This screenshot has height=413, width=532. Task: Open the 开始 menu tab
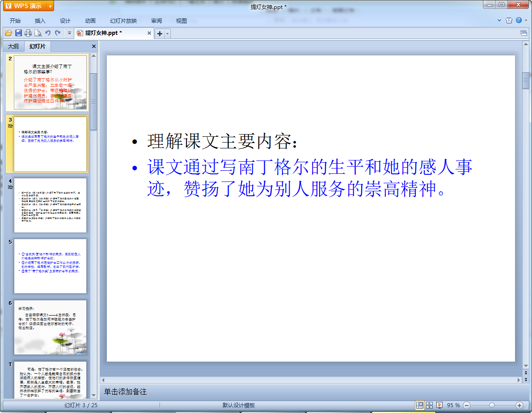pyautogui.click(x=15, y=21)
